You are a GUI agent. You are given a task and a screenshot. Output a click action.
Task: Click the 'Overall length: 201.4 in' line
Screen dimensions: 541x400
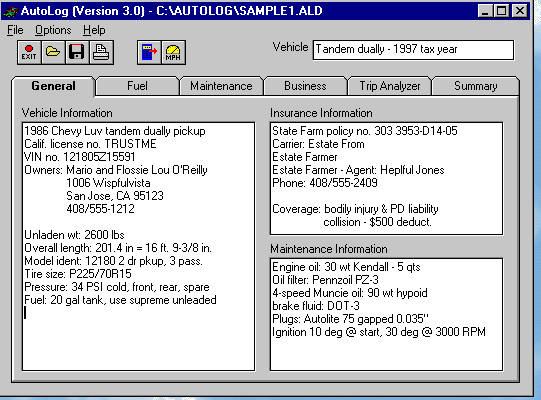(118, 248)
